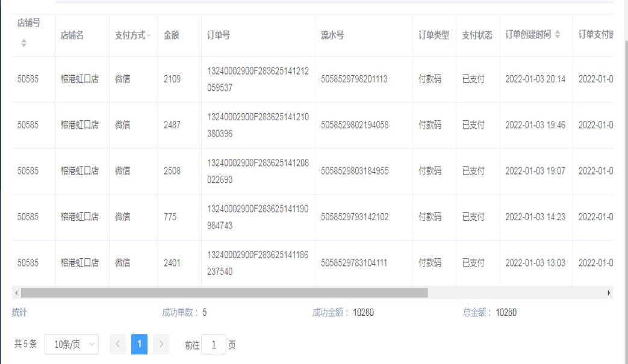Viewport: 628px width, 364px height.
Task: Click serial number 5058529783104111
Action: pyautogui.click(x=354, y=263)
